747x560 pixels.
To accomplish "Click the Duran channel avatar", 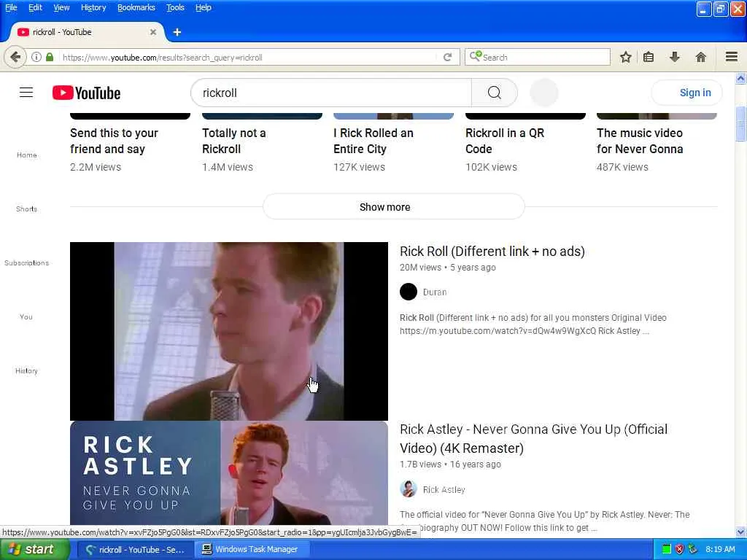I will [409, 292].
